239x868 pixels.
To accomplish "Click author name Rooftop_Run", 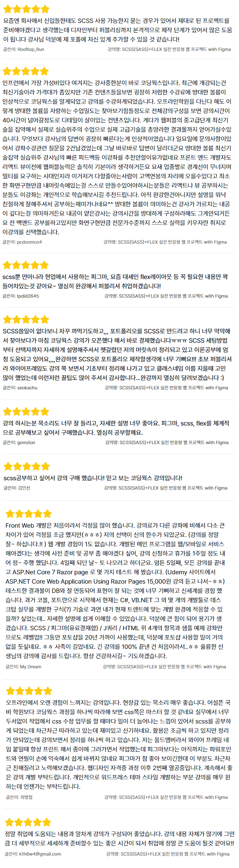I will point(31,49).
